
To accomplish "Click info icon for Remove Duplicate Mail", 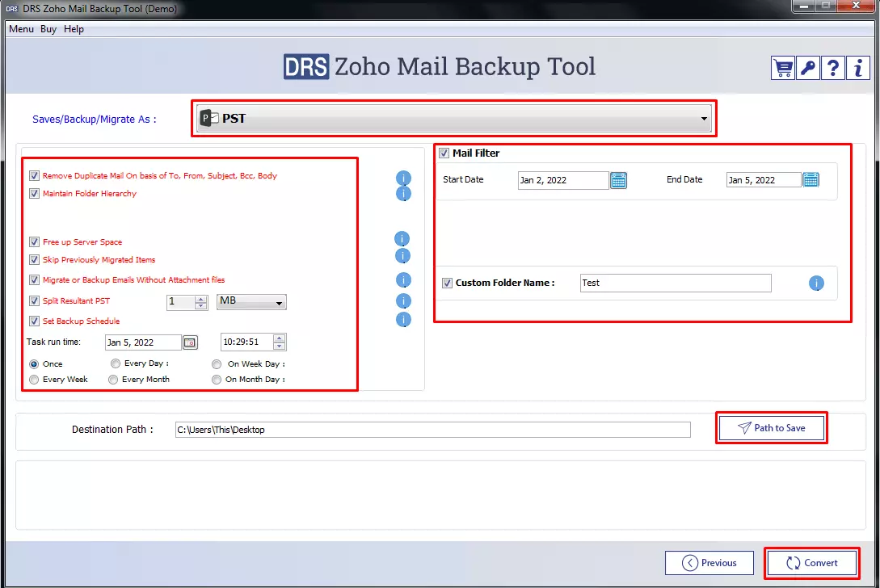I will tap(403, 178).
